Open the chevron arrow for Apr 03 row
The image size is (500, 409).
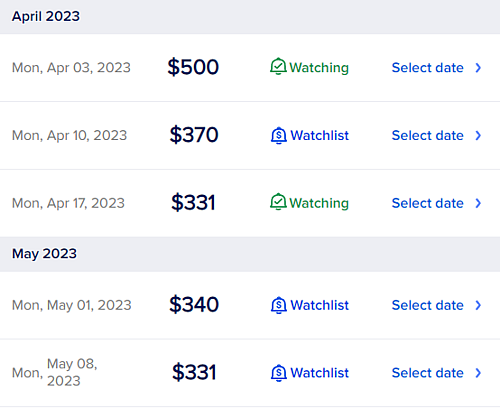coord(478,68)
